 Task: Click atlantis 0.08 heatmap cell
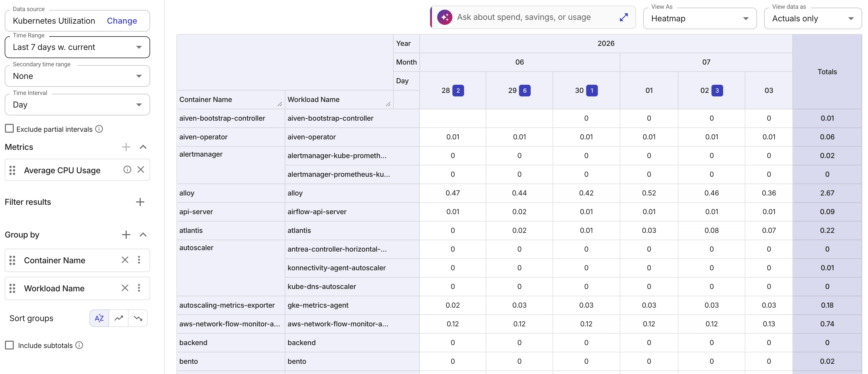point(711,231)
